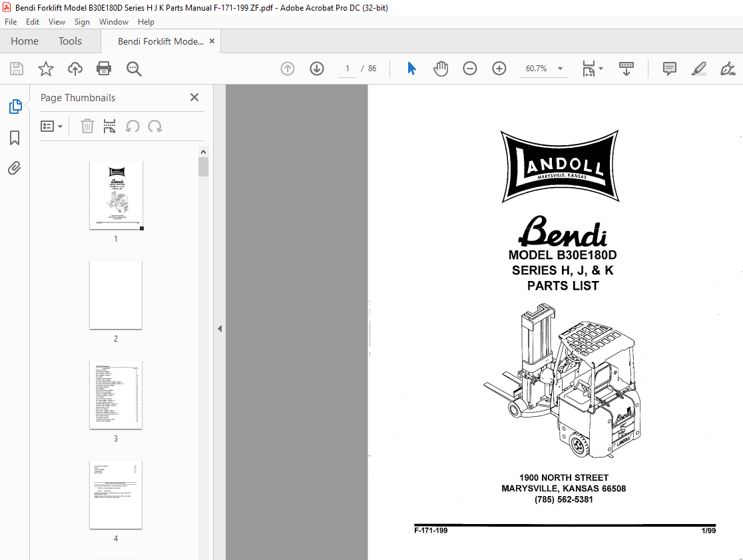Open the File menu
743x560 pixels.
(x=11, y=22)
